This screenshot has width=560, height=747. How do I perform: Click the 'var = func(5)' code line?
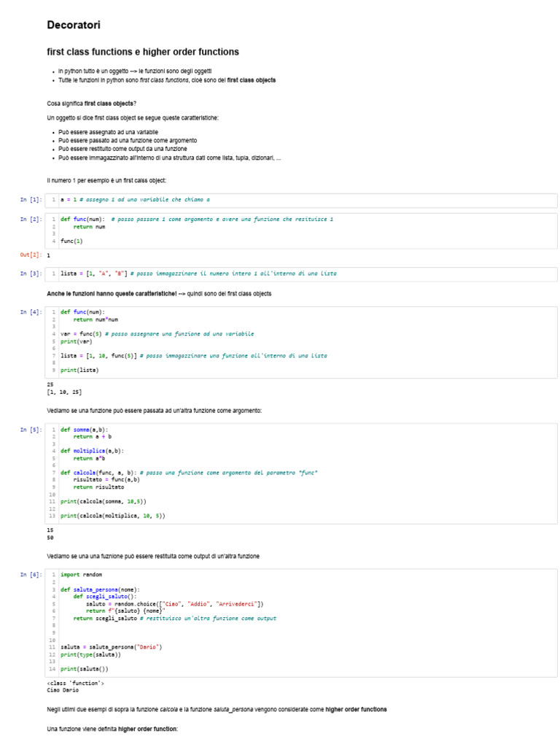point(157,334)
